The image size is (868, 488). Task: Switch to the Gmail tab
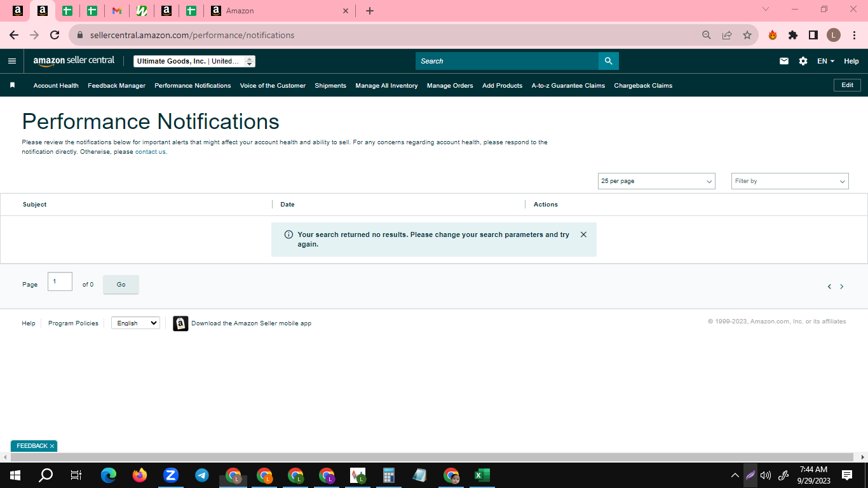117,11
